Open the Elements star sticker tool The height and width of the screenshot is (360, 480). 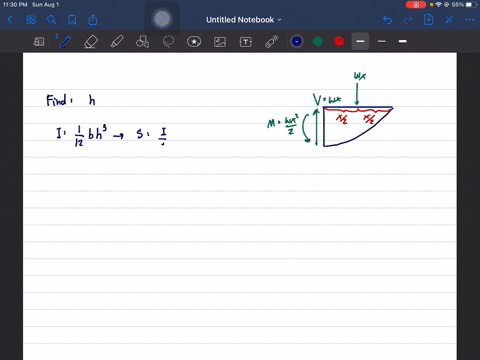(x=194, y=42)
